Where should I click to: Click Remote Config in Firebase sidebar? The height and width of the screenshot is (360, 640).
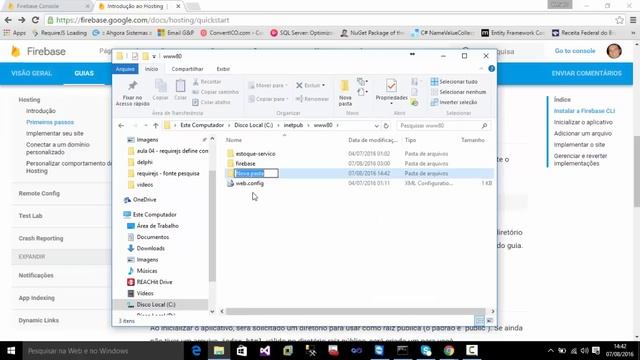tap(39, 193)
